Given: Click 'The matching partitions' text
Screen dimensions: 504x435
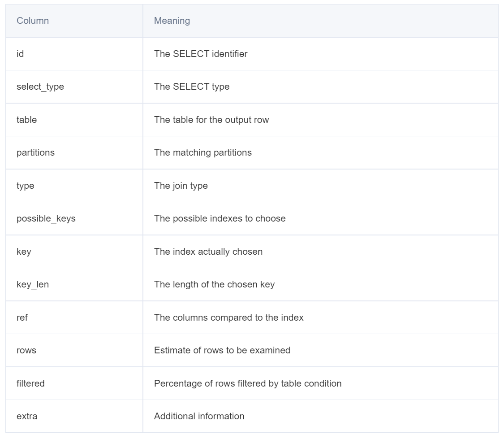Looking at the screenshot, I should 203,152.
